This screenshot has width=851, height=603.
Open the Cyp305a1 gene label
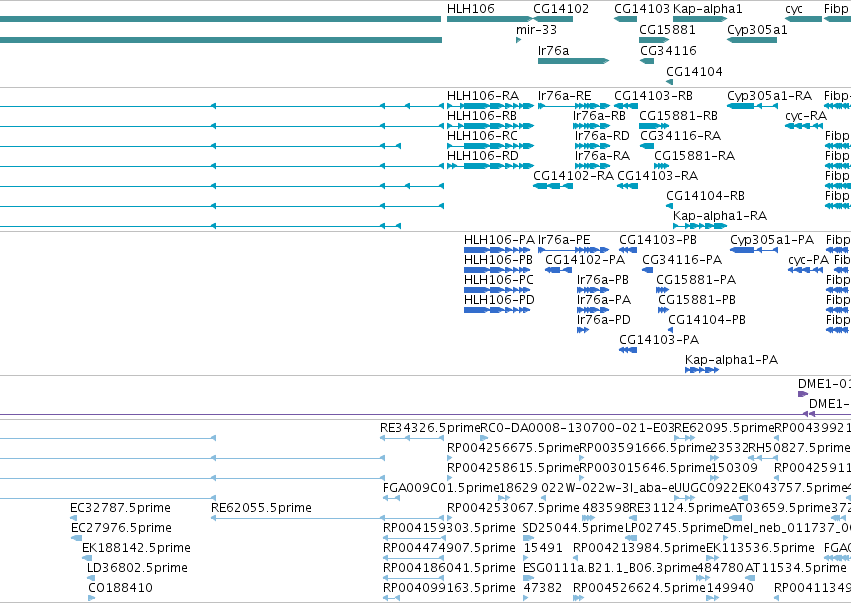tap(757, 29)
